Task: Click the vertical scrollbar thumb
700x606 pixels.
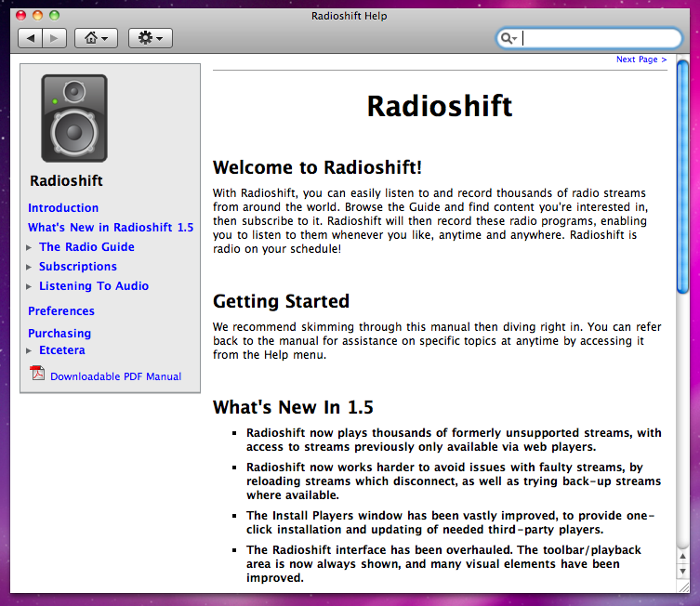Action: [x=682, y=177]
